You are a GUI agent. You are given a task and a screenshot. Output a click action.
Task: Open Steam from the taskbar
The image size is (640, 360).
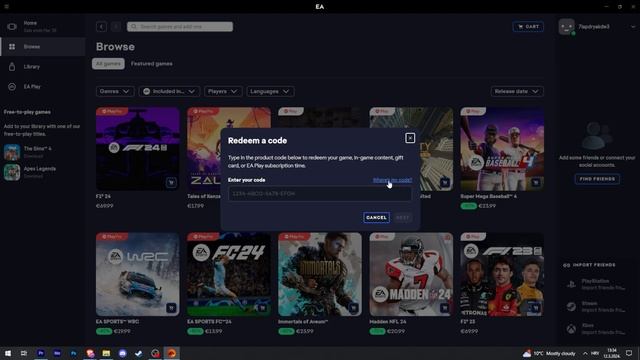[139, 353]
